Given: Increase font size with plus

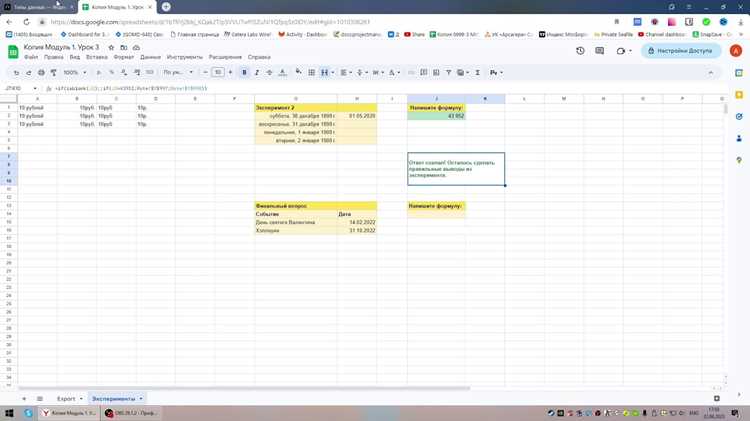Looking at the screenshot, I should point(230,73).
